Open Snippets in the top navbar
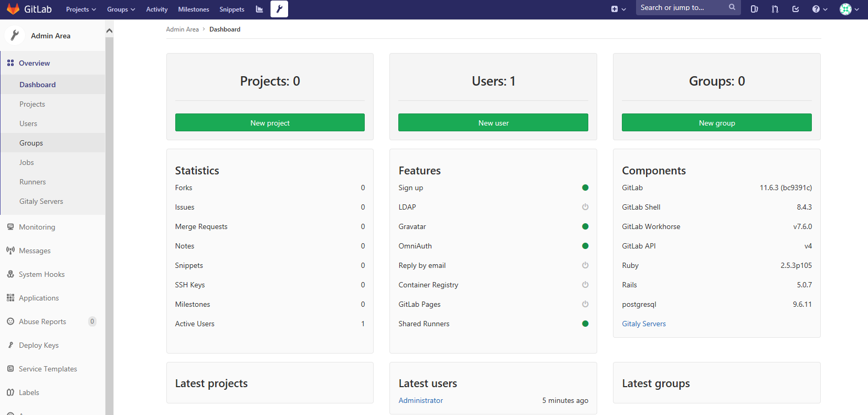The height and width of the screenshot is (415, 868). (232, 9)
